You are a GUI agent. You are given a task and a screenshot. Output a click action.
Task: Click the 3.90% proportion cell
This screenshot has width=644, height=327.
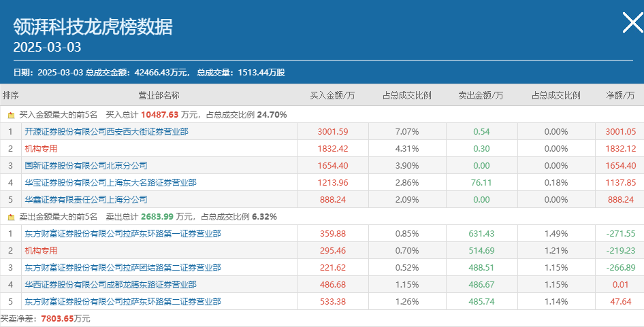407,166
